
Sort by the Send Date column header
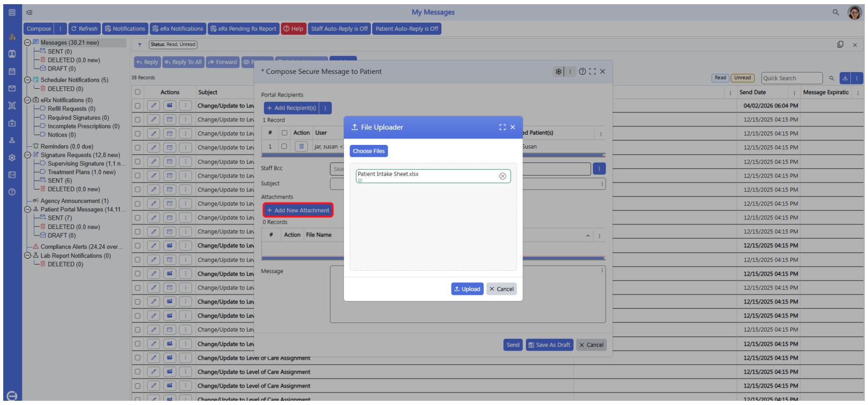[x=752, y=92]
